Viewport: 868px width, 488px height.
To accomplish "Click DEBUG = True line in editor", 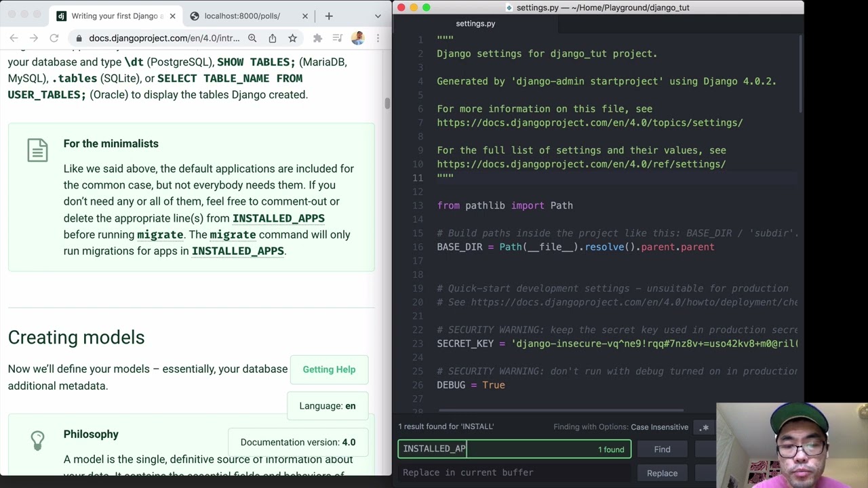I will 471,385.
